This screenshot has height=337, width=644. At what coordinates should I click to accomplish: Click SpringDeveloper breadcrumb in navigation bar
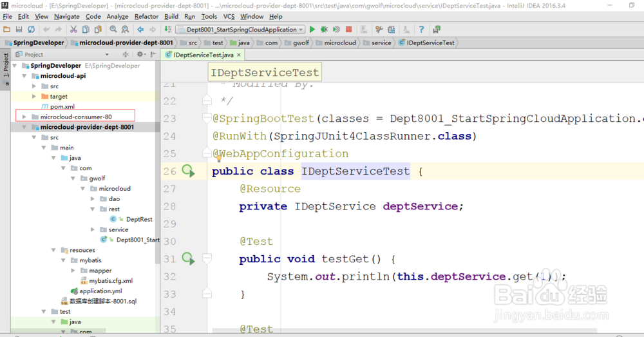35,43
